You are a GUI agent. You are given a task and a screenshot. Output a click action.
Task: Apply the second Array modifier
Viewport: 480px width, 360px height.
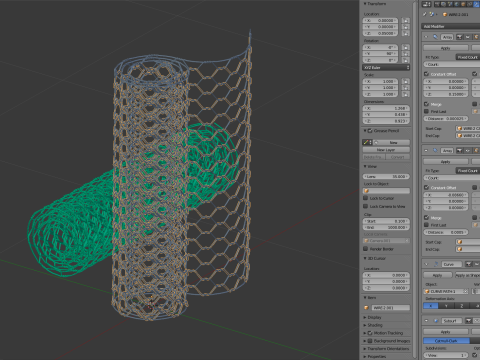click(446, 162)
